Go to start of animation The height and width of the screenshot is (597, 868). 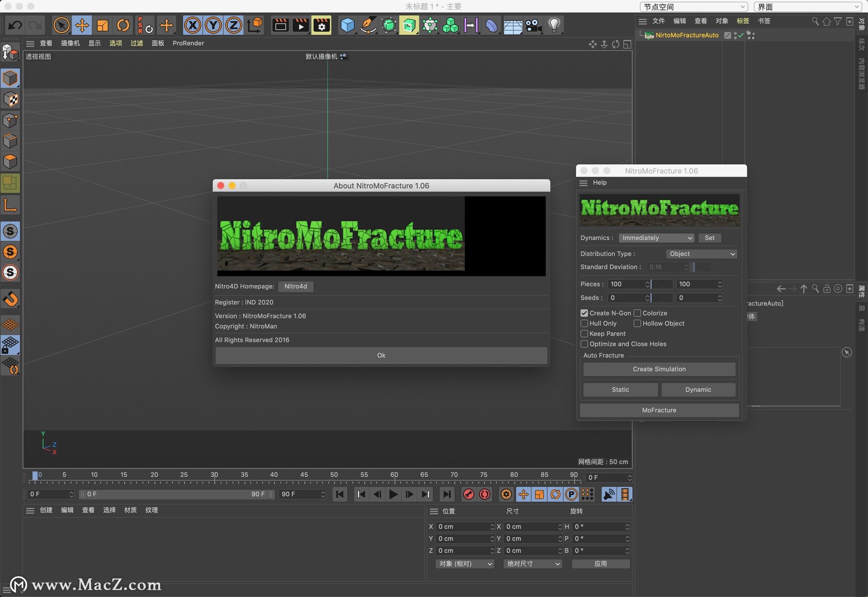click(x=340, y=494)
